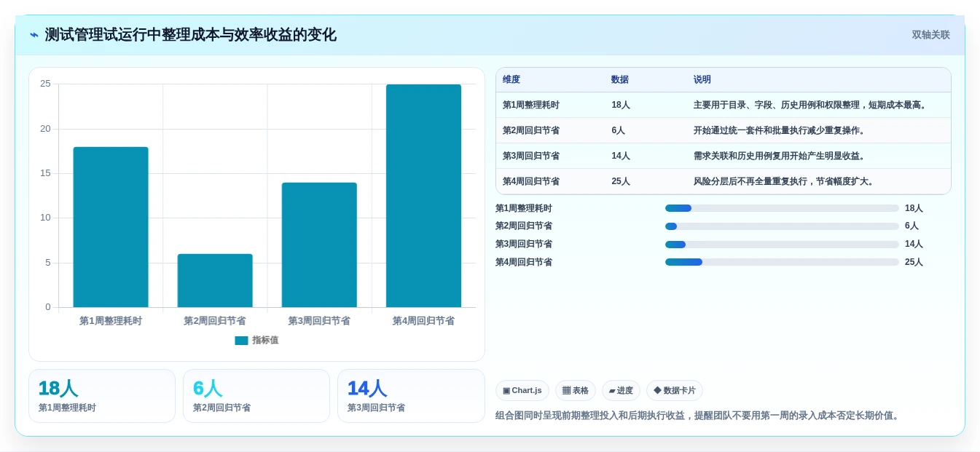Viewport: 980px width, 452px height.
Task: Click the 第2周回归节省 table row label
Action: (531, 130)
